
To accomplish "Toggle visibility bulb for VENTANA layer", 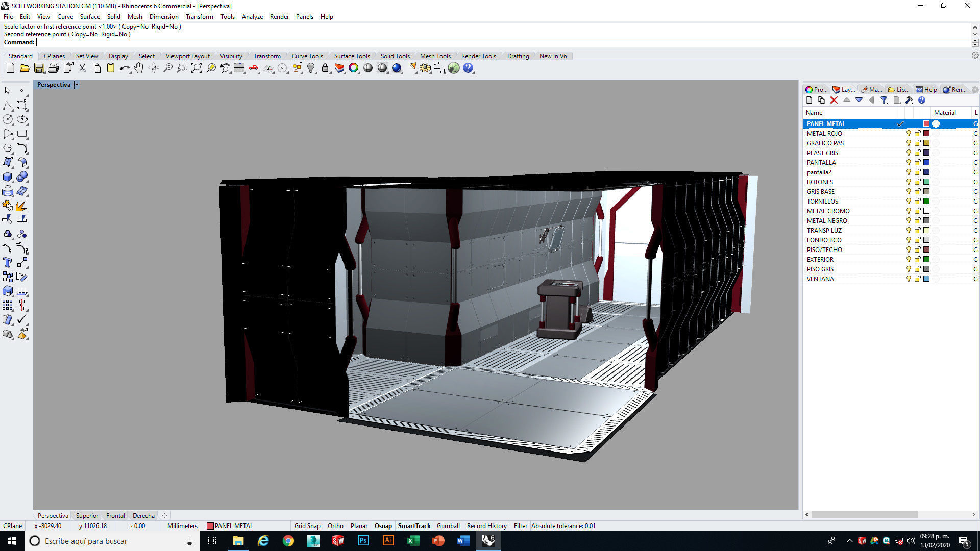I will 909,279.
